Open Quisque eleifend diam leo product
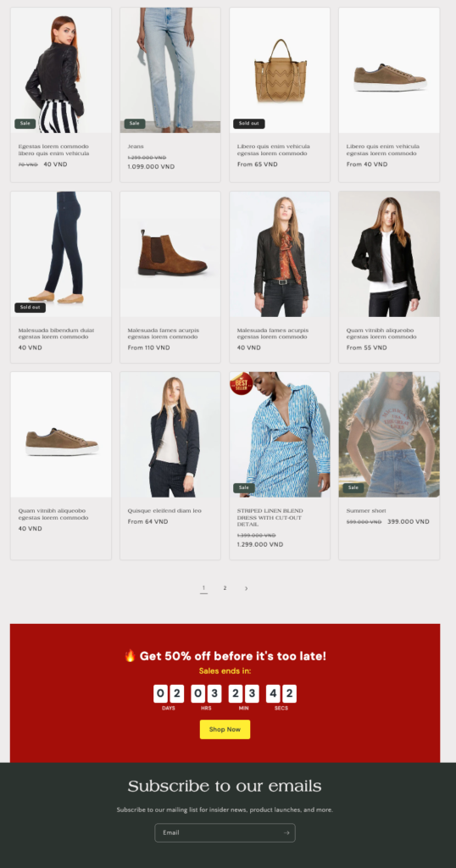The image size is (456, 868). tap(164, 511)
